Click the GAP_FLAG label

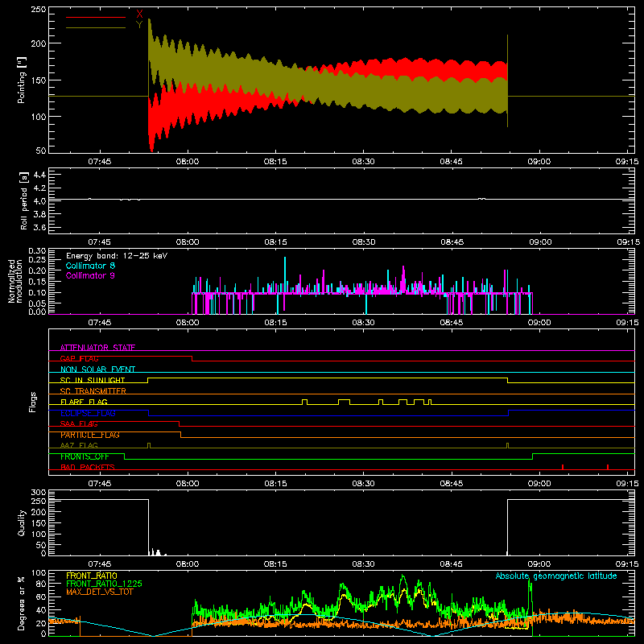coord(79,358)
